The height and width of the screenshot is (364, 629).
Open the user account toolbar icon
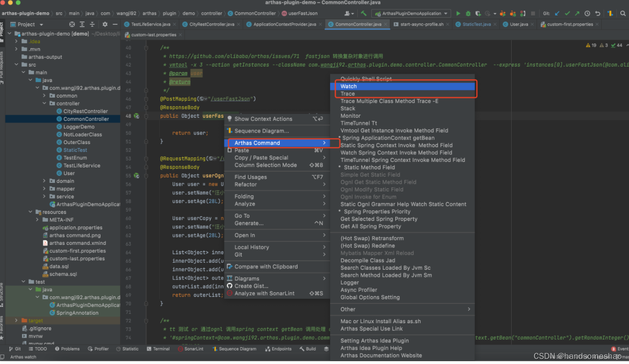pyautogui.click(x=348, y=14)
